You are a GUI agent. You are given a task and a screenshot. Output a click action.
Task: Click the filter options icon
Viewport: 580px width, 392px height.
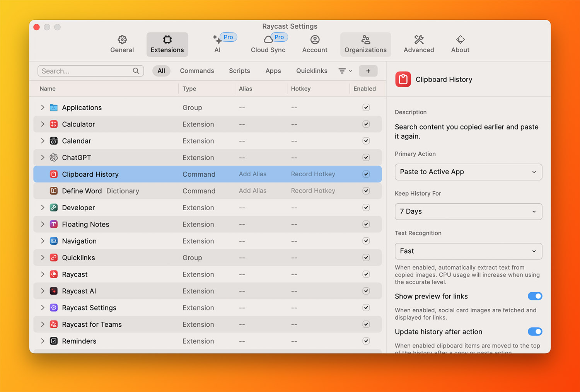point(342,71)
